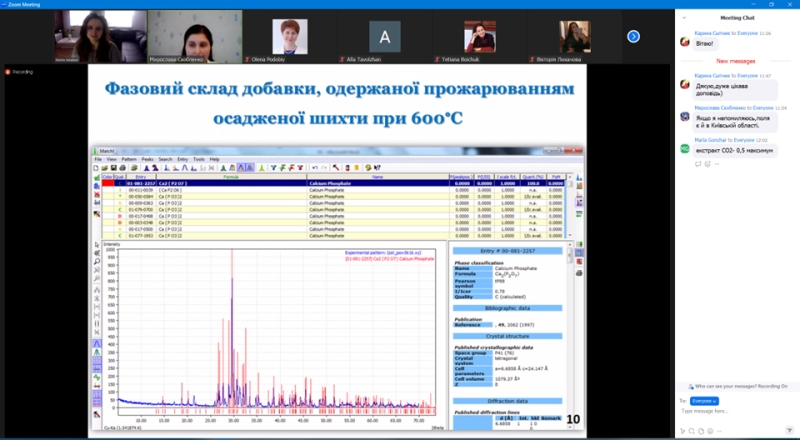800x440 pixels.
Task: Select Tetiana Boichuk participant tile
Action: pos(480,36)
